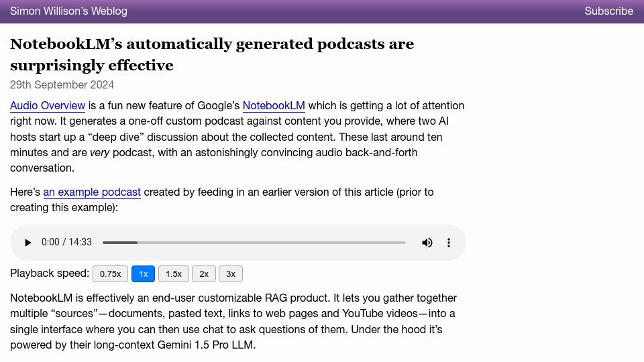Seek along the audio progress bar
644x362 pixels.
tap(254, 243)
